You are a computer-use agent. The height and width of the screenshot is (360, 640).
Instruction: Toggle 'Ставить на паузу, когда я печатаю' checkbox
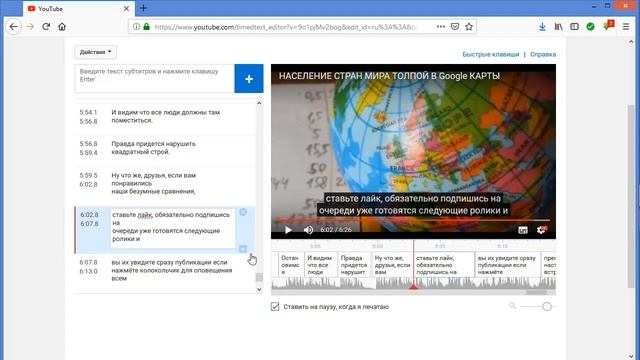click(x=275, y=307)
